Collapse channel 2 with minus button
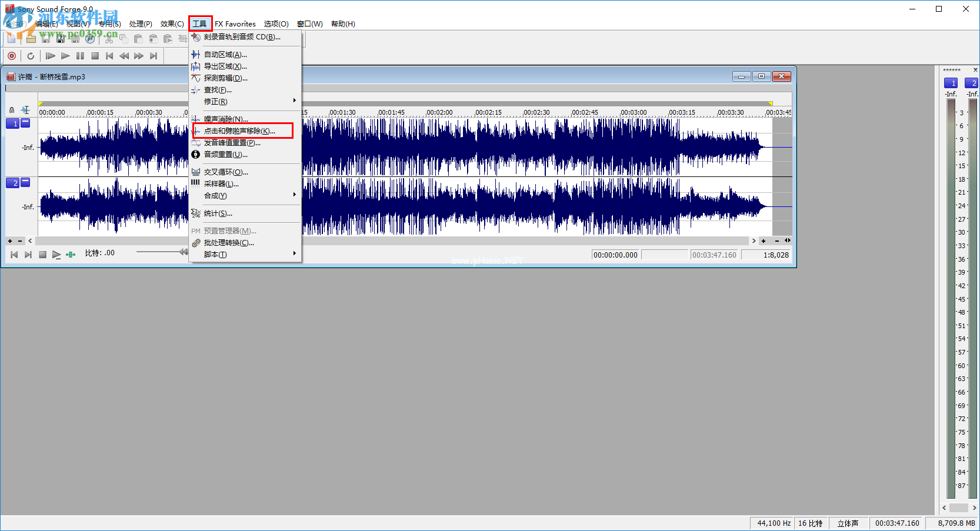Viewport: 980px width, 531px height. click(25, 182)
